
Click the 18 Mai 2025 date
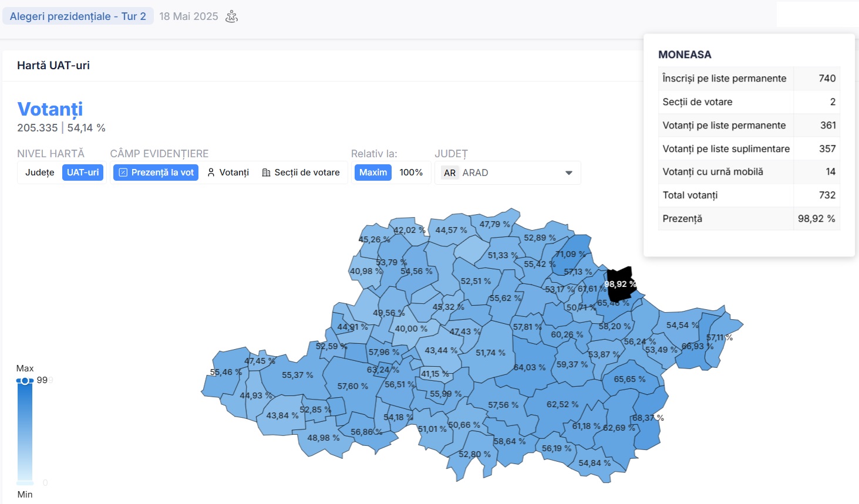click(188, 16)
